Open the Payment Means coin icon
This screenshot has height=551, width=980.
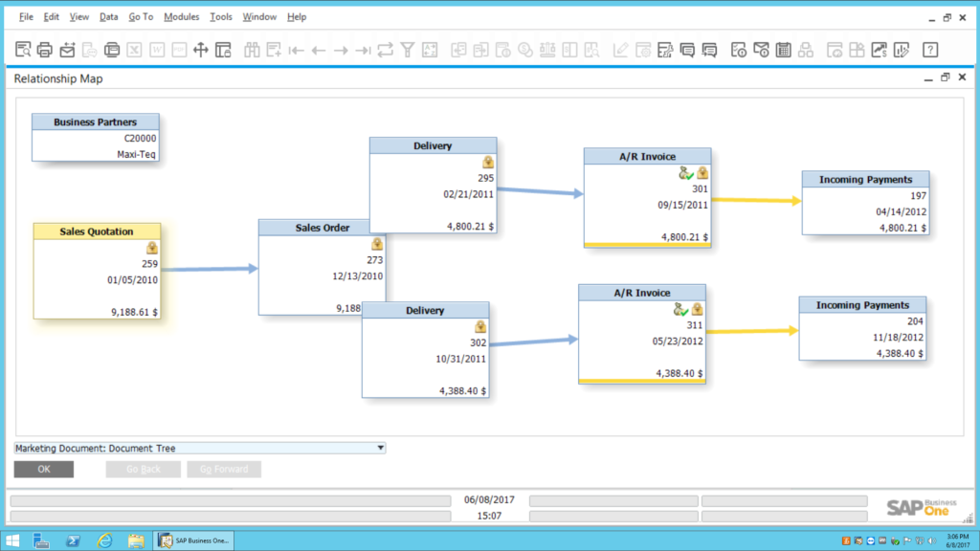(523, 48)
